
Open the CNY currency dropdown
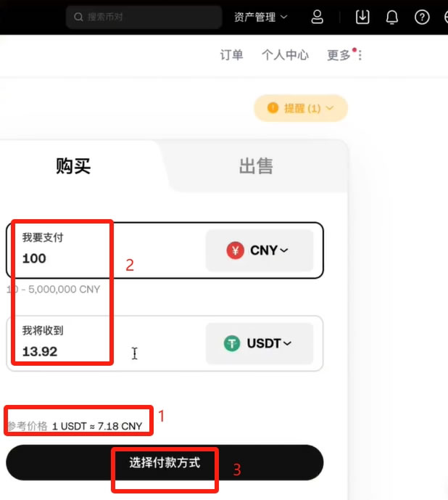[260, 250]
